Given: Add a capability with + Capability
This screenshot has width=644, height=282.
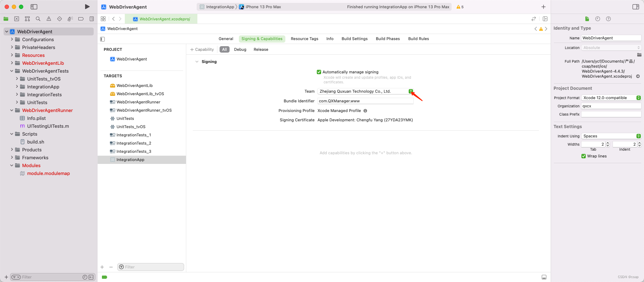Looking at the screenshot, I should point(202,49).
